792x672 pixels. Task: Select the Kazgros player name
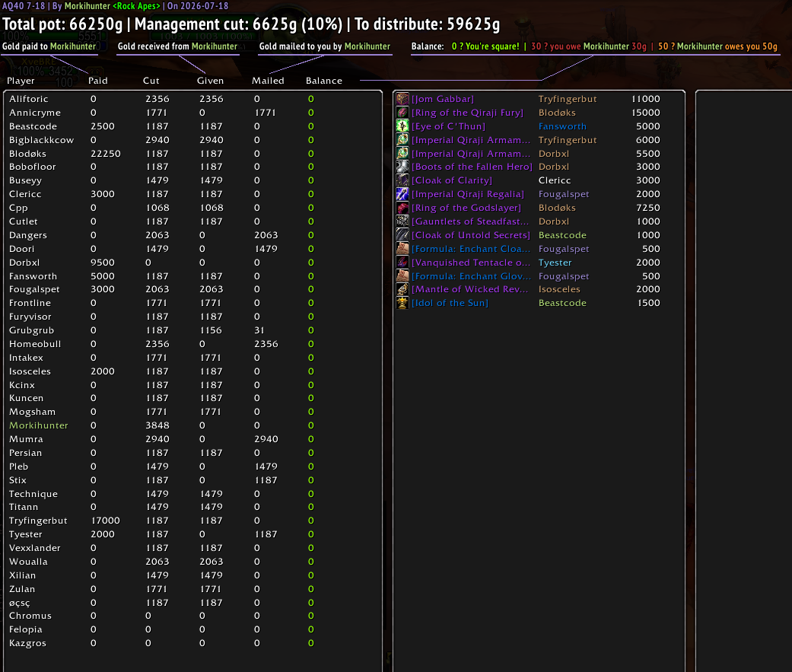(27, 642)
